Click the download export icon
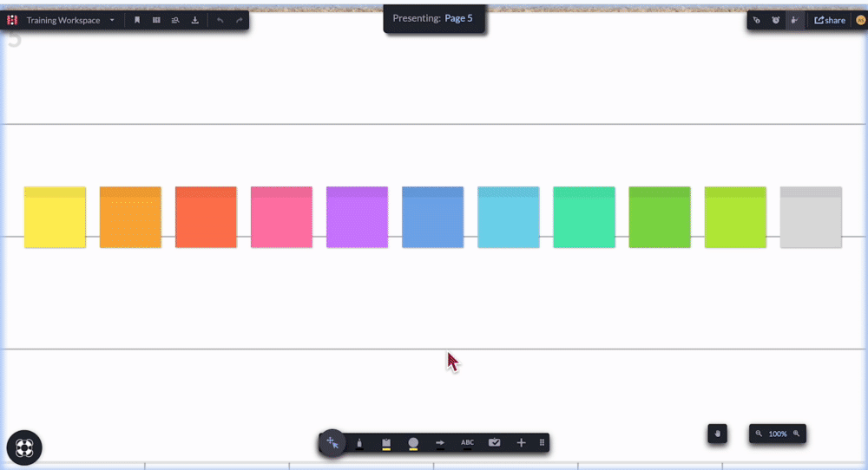 (194, 21)
